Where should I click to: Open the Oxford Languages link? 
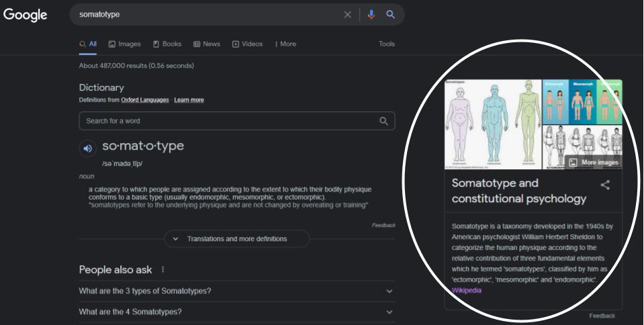tap(145, 100)
